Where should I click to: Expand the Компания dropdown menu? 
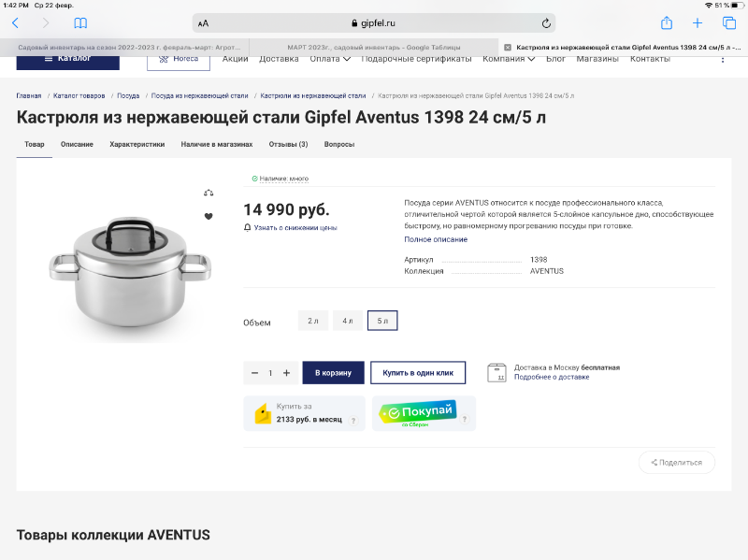coord(509,59)
